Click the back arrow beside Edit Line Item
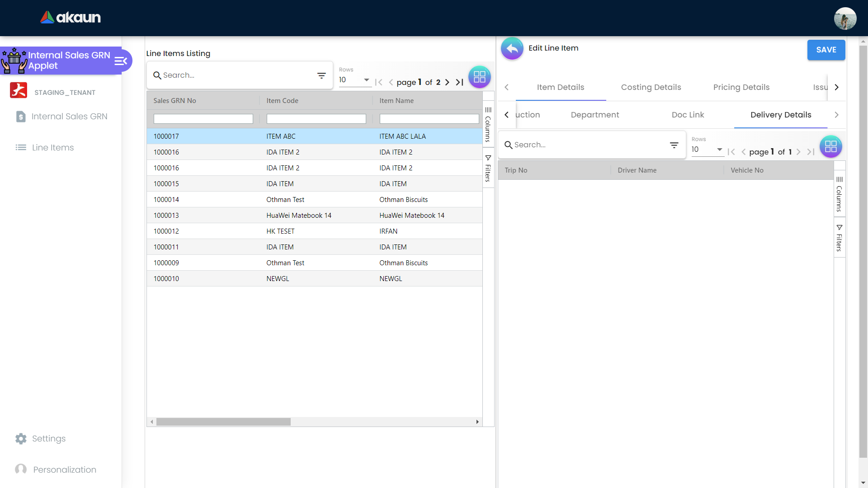Viewport: 868px width, 488px height. click(512, 48)
